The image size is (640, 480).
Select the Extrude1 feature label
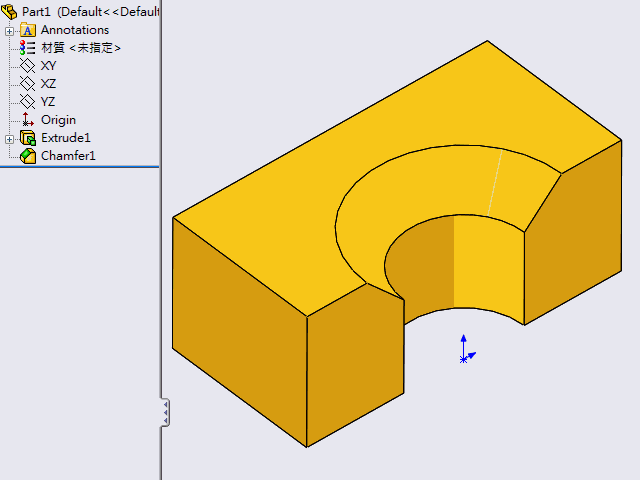(66, 138)
